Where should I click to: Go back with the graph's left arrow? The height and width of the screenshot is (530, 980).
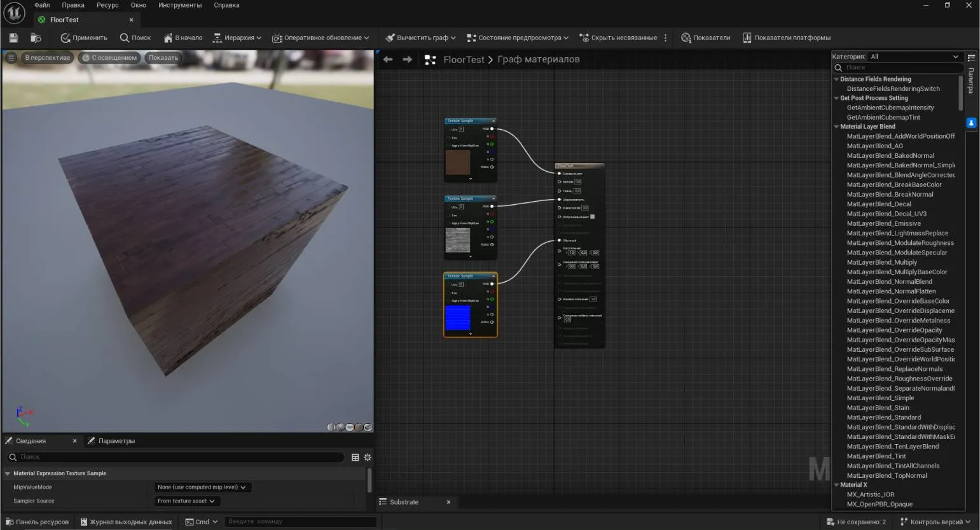(388, 60)
